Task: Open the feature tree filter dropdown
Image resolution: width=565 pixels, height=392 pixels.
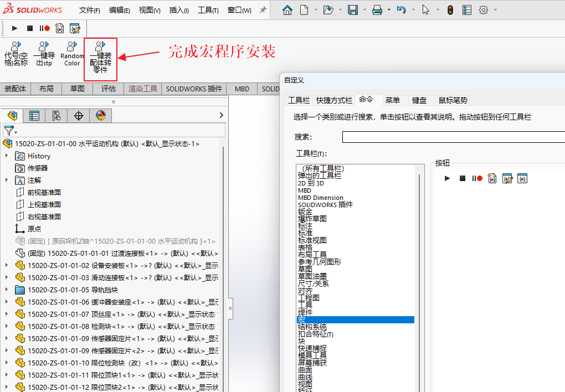Action: (x=11, y=131)
